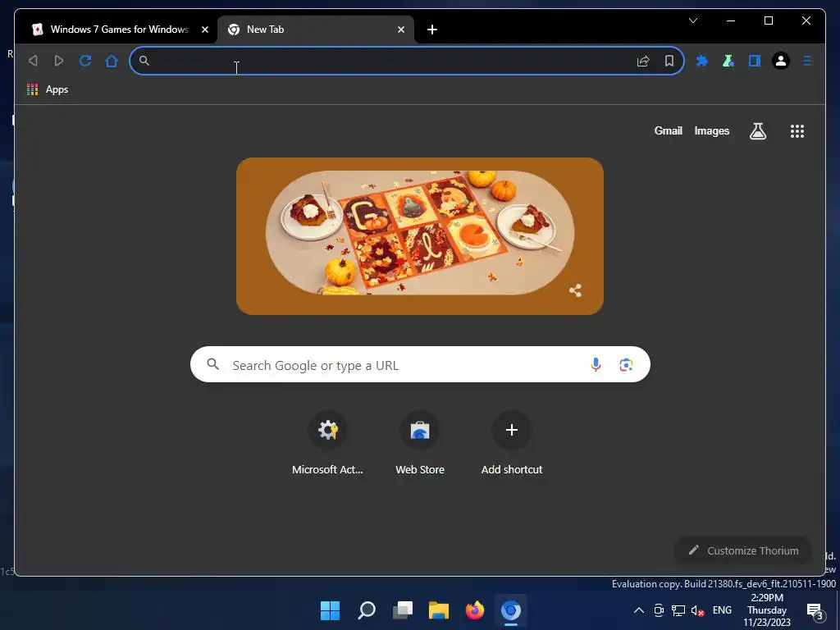Open Task View on taskbar
The width and height of the screenshot is (840, 630).
pyautogui.click(x=402, y=610)
